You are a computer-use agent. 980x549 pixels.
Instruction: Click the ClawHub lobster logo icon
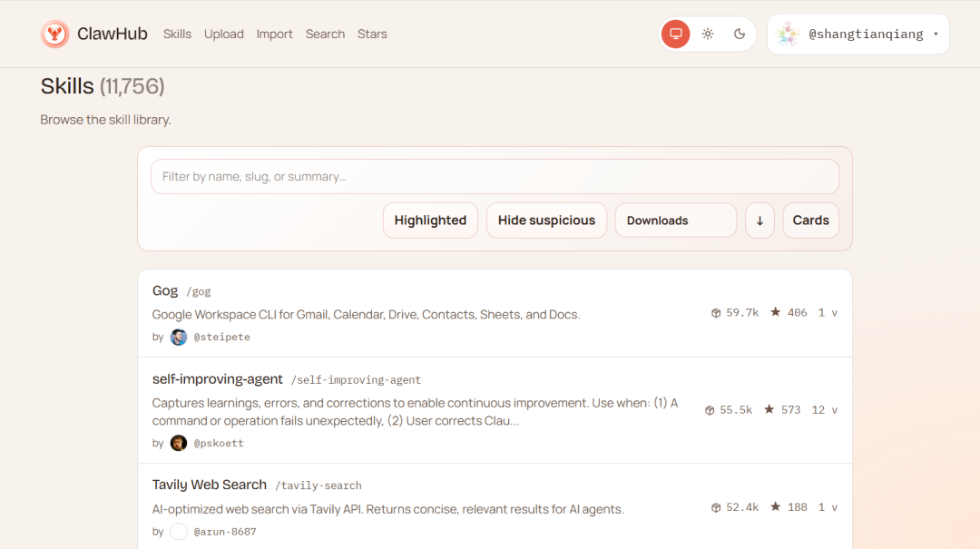coord(55,34)
